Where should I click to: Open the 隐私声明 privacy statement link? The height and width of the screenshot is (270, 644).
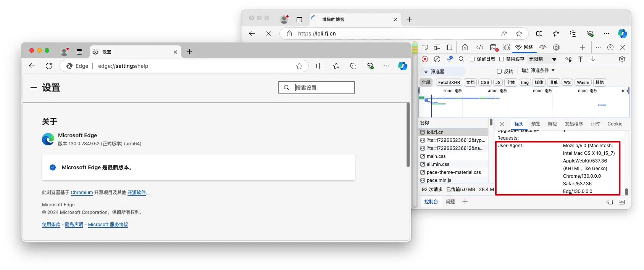(x=74, y=225)
